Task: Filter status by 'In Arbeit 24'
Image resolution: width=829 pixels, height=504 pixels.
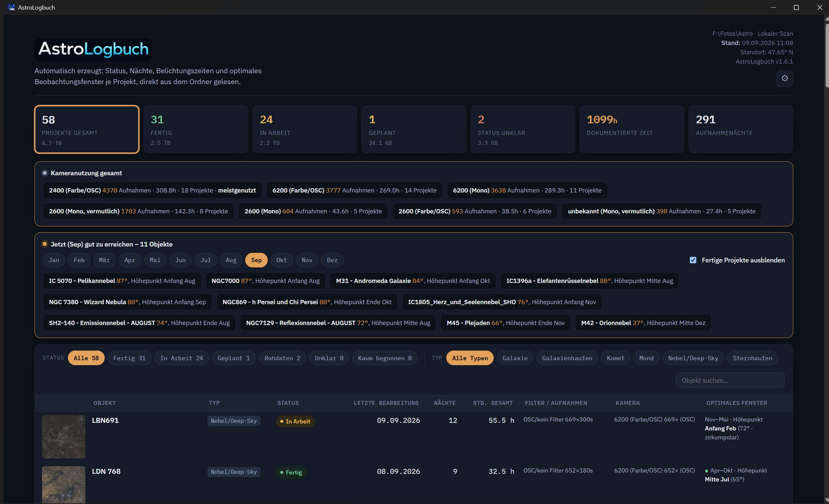Action: point(182,358)
